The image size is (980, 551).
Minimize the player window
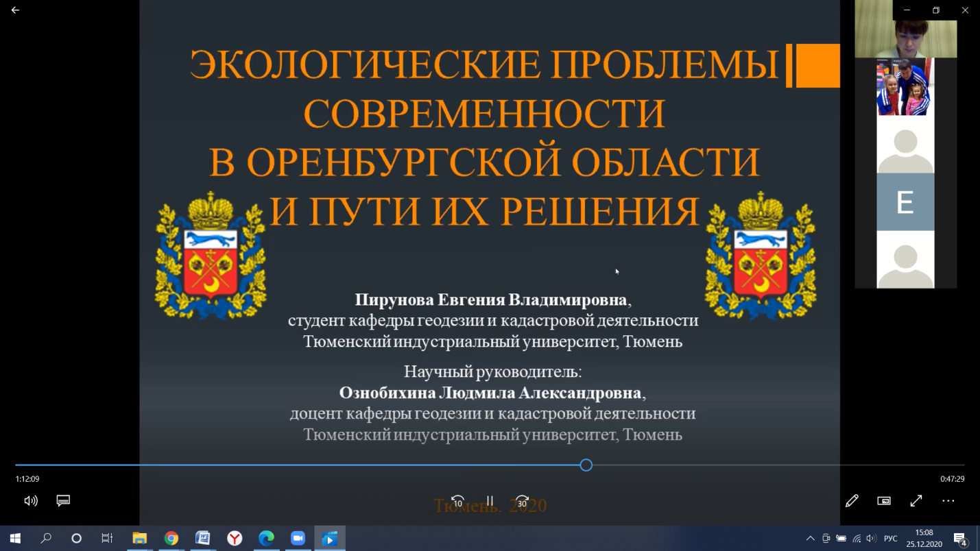(x=907, y=10)
